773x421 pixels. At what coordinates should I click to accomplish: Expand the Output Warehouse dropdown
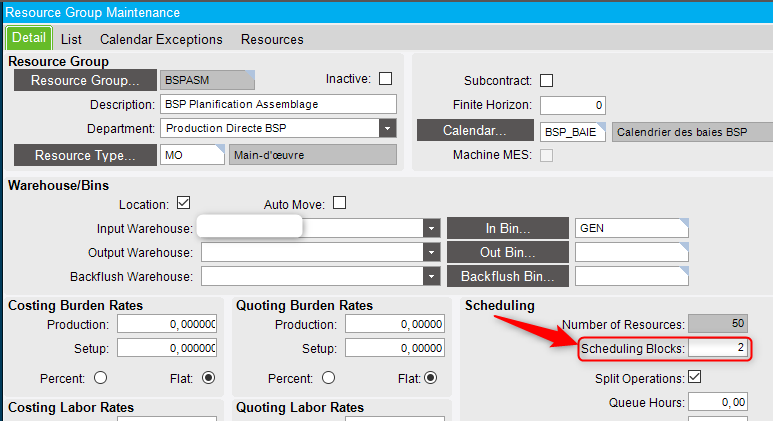(x=431, y=252)
